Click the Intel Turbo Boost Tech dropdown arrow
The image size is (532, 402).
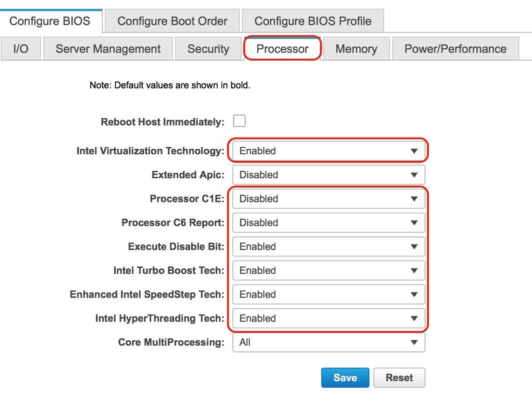[x=414, y=271]
